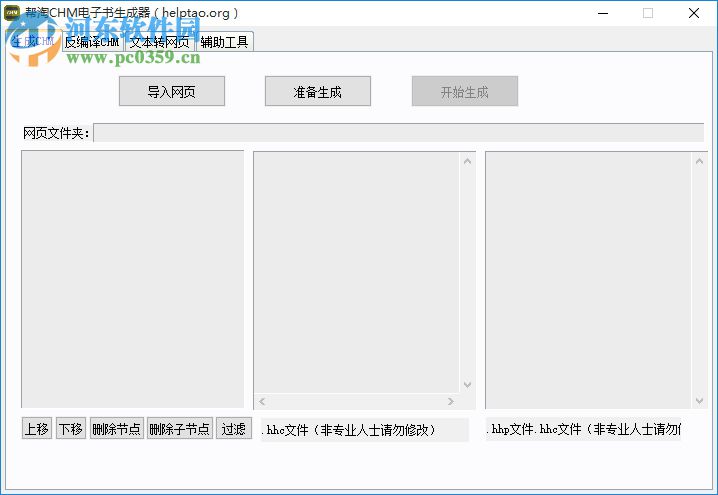Click down arrow of right pane scrollbar
The image size is (718, 495).
pyautogui.click(x=699, y=401)
